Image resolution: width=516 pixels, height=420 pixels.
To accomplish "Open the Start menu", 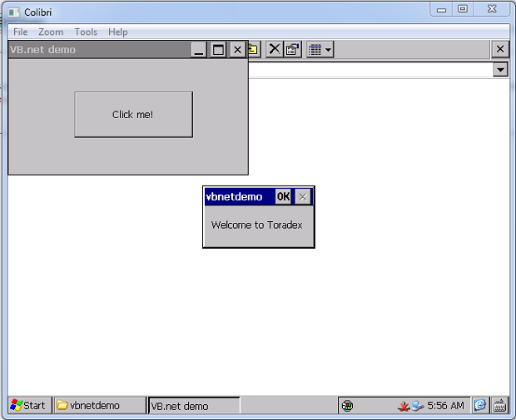I will 28,406.
